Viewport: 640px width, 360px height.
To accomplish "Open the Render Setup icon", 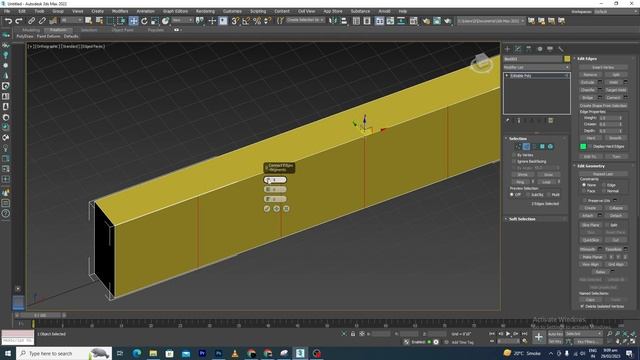I will point(426,21).
